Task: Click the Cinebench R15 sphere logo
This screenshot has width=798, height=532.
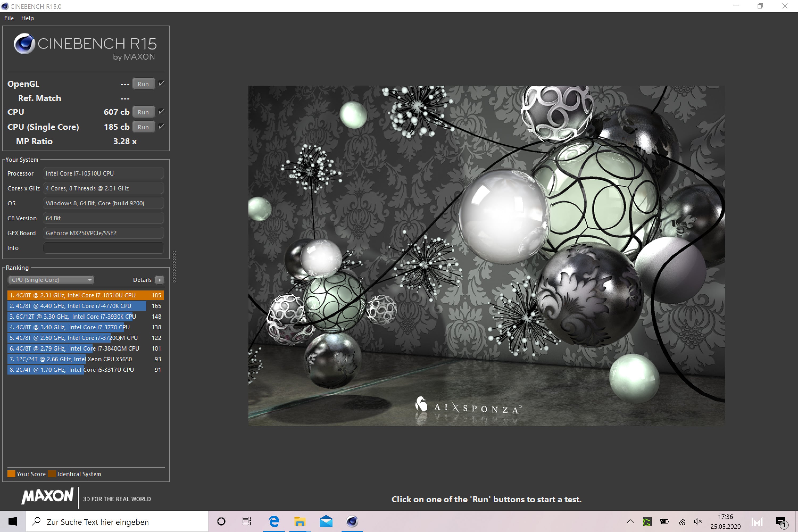Action: (24, 43)
